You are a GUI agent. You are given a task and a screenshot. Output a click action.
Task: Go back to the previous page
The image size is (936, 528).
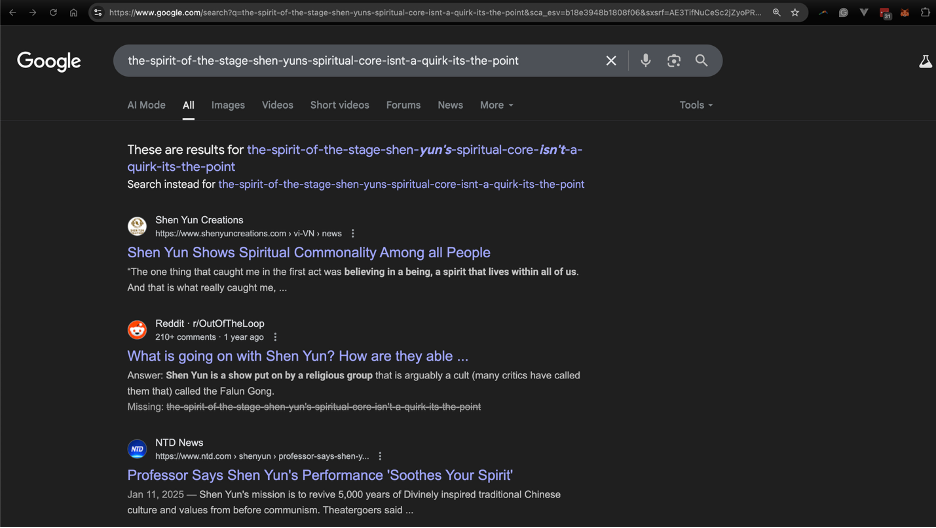coord(13,12)
